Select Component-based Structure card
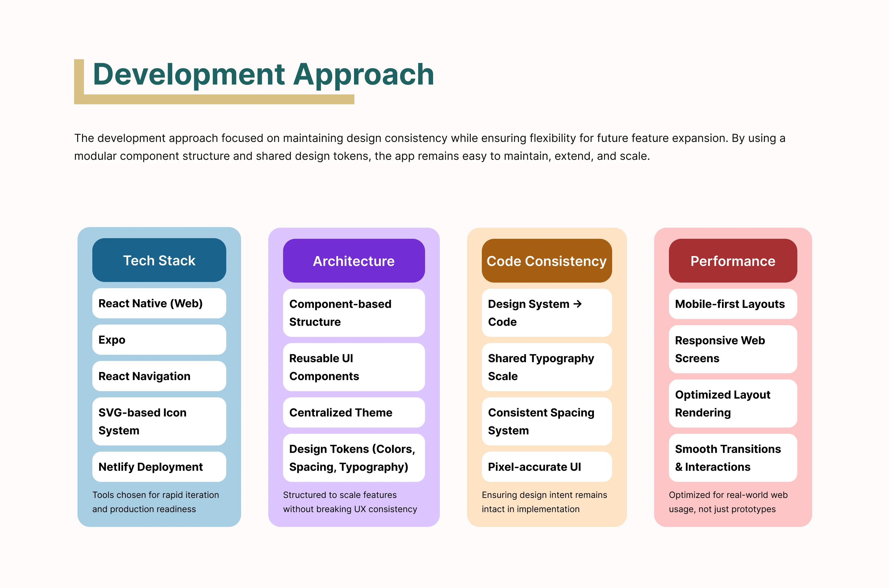889x588 pixels. pos(353,313)
